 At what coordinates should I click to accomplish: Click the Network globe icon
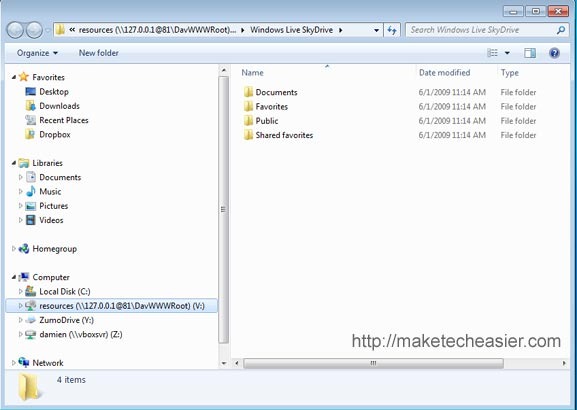click(24, 363)
